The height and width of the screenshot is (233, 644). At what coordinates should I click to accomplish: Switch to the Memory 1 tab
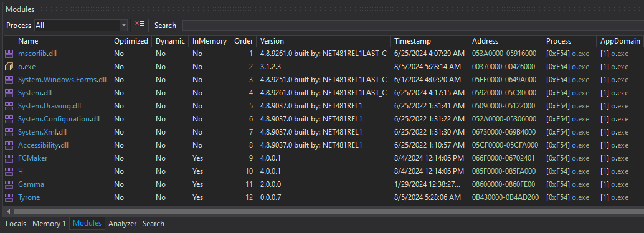pos(49,224)
